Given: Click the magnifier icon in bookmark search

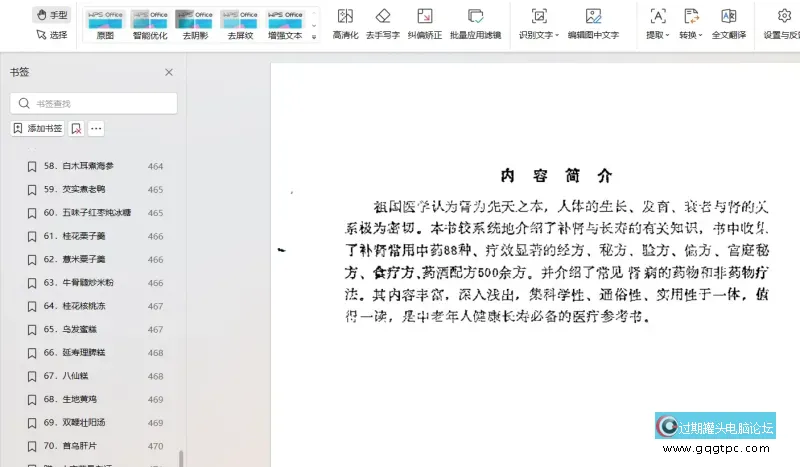Looking at the screenshot, I should pos(24,104).
